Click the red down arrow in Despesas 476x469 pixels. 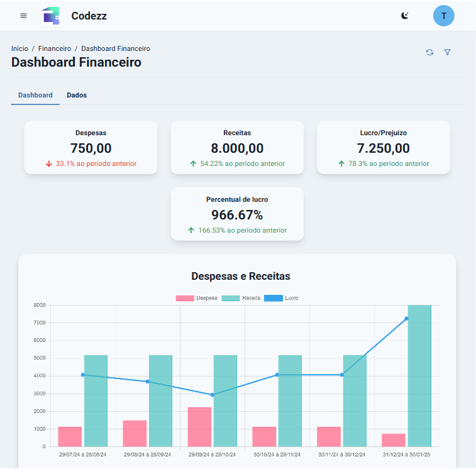(x=49, y=163)
